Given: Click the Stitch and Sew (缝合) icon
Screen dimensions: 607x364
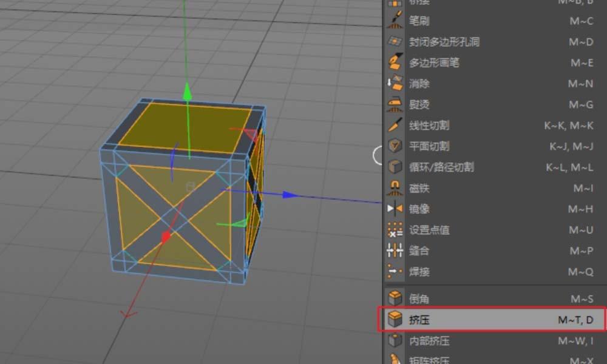Looking at the screenshot, I should coord(396,251).
